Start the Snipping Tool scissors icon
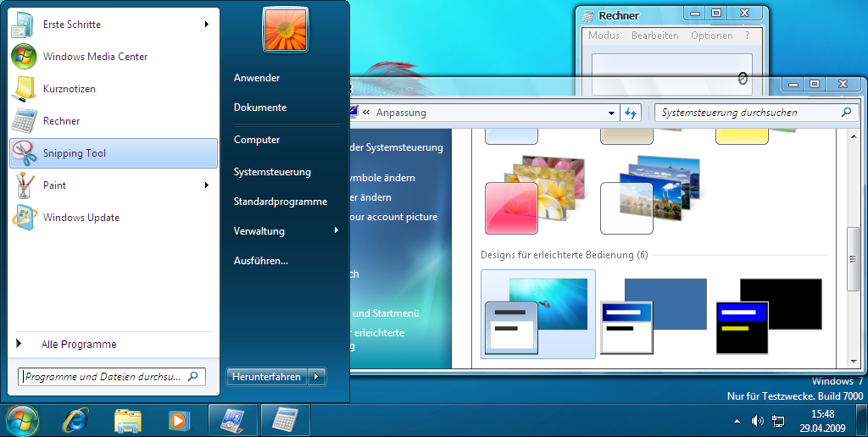Viewport: 868px width, 437px height. click(x=24, y=153)
